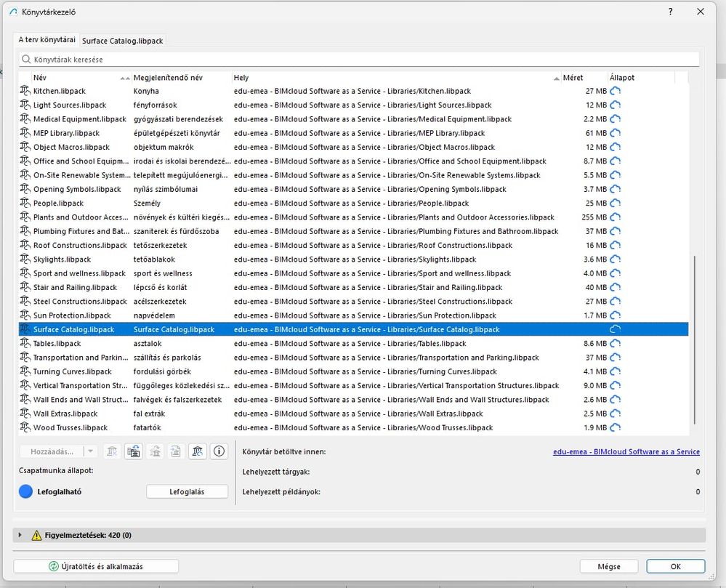
Task: Select the Turning Curves.libpack name
Action: [72, 372]
